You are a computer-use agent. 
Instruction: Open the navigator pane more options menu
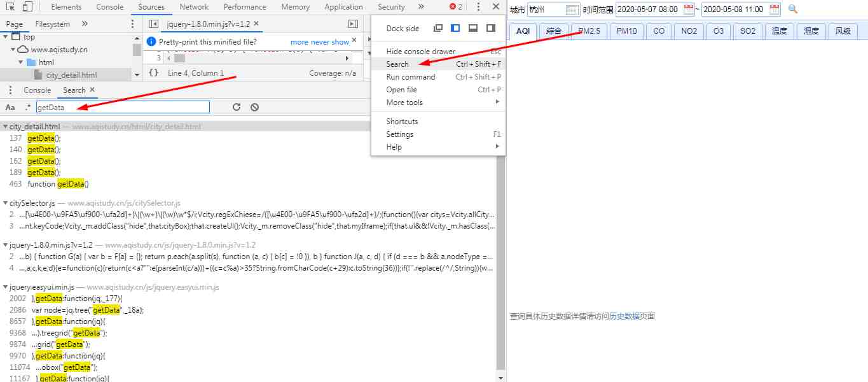(x=132, y=24)
